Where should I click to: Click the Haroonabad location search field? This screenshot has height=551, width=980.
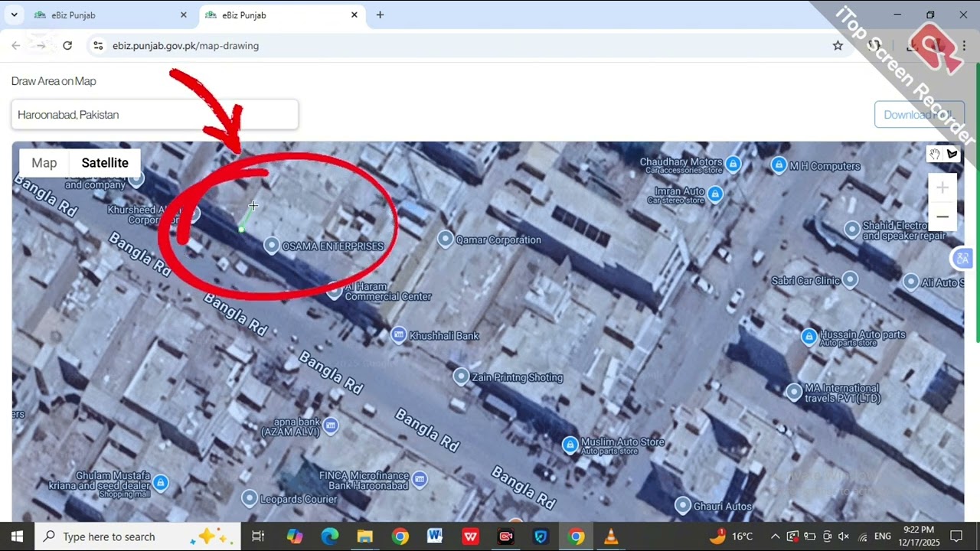tap(155, 115)
